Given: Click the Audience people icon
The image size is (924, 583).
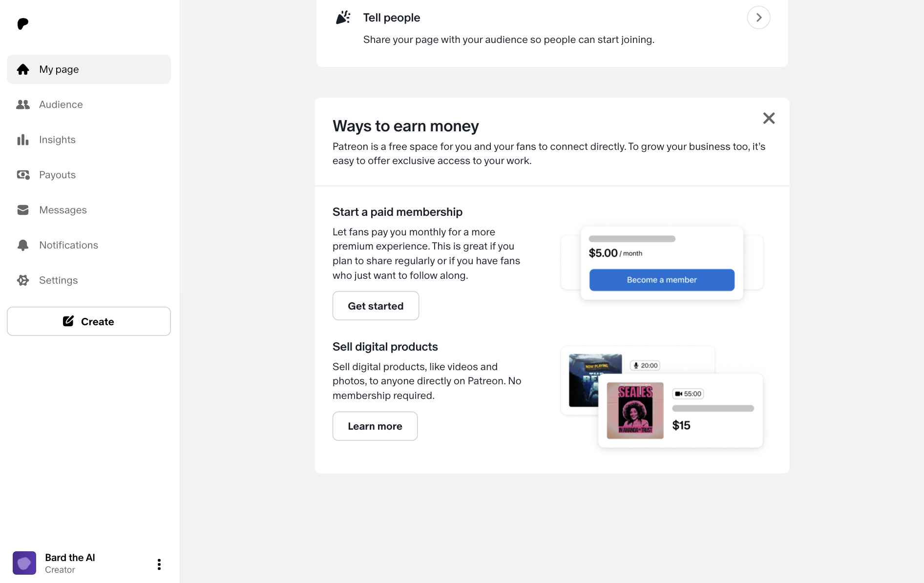Looking at the screenshot, I should click(x=23, y=104).
